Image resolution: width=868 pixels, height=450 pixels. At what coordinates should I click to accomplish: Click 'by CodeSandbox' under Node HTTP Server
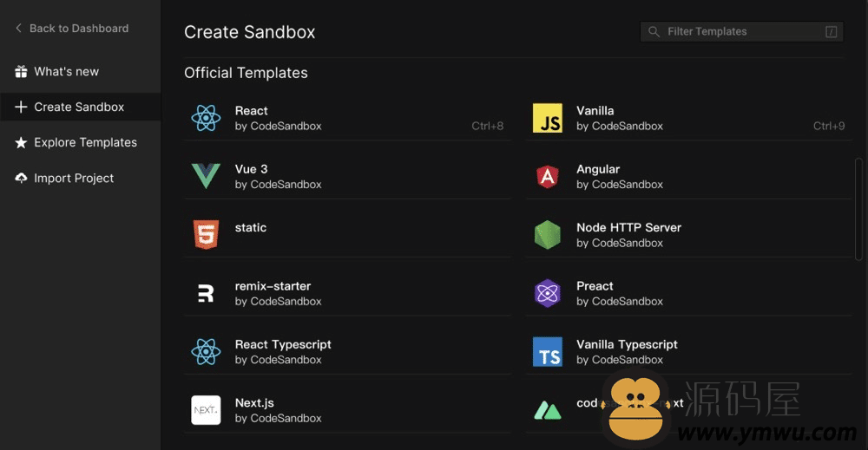coord(620,243)
